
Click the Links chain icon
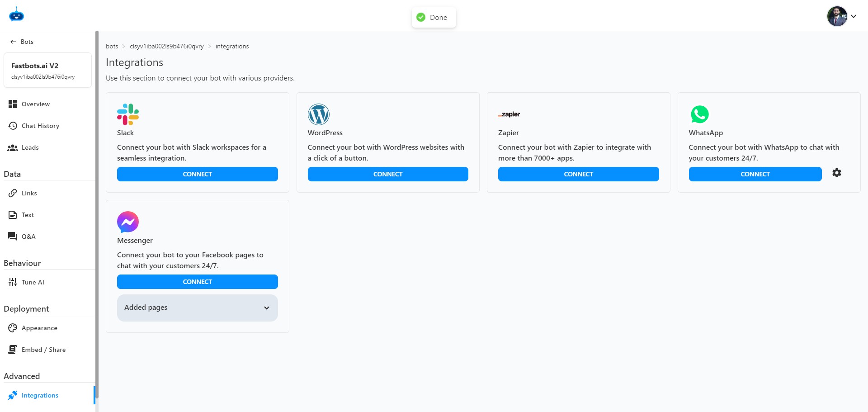pyautogui.click(x=13, y=193)
